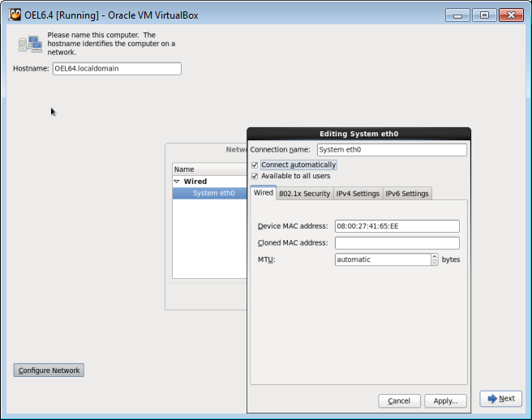Viewport: 532px width, 420px height.
Task: Click the Cancel button in editing dialog
Action: [399, 401]
